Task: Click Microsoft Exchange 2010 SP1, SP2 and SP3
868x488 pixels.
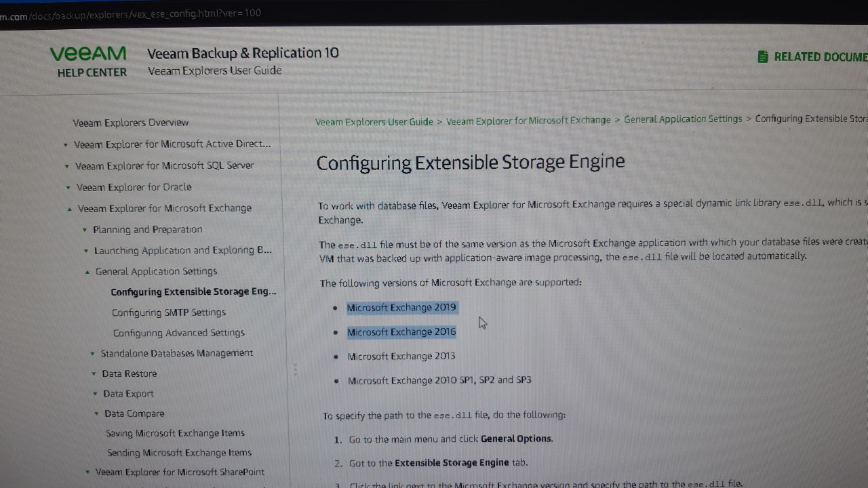Action: tap(439, 381)
